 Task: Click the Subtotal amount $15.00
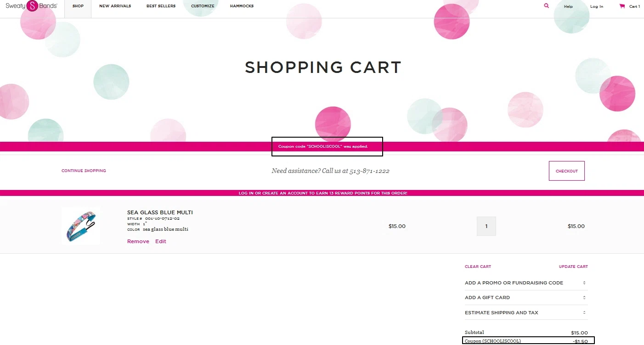tap(579, 333)
